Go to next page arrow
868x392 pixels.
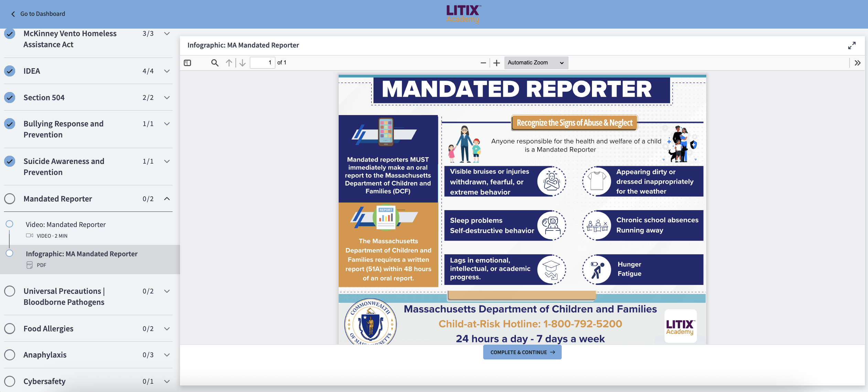243,63
